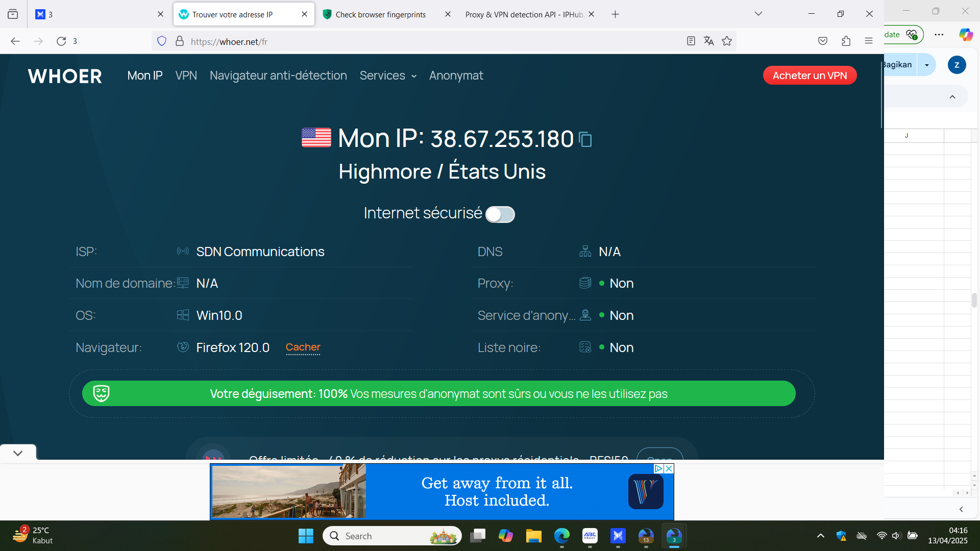Collapse the bottom panel with the down chevron
Screen dimensions: 980x551
[18, 453]
